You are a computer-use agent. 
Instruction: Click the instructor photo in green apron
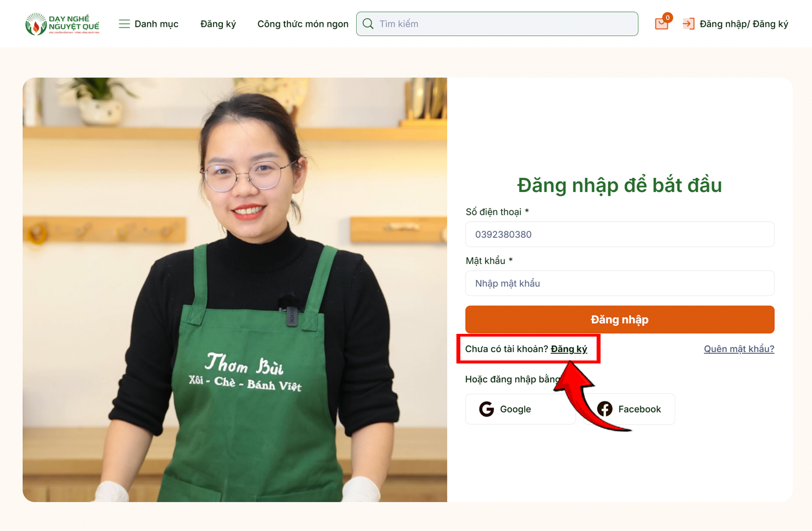click(x=235, y=289)
